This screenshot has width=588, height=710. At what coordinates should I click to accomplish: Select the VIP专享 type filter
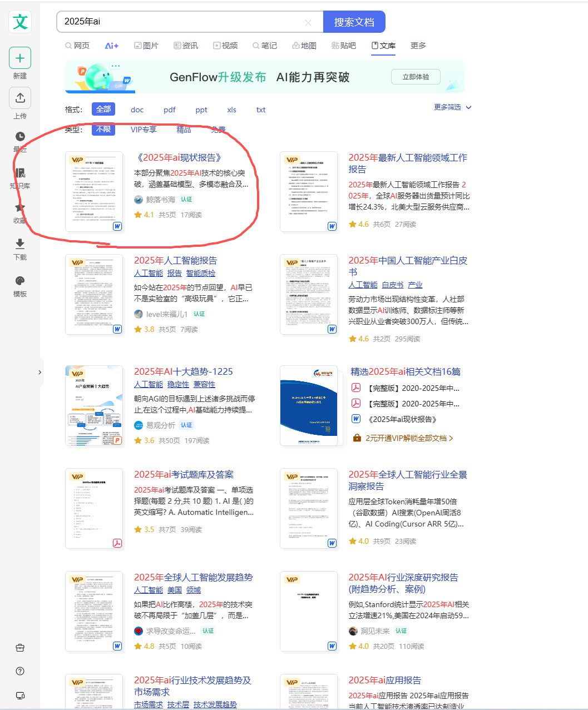[143, 129]
